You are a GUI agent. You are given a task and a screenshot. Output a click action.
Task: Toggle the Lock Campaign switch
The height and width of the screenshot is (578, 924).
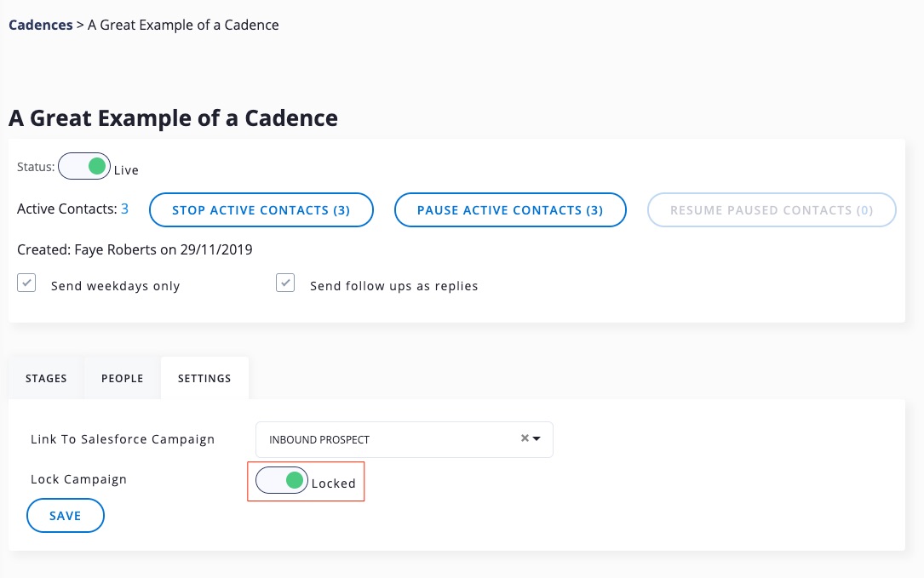pyautogui.click(x=282, y=481)
